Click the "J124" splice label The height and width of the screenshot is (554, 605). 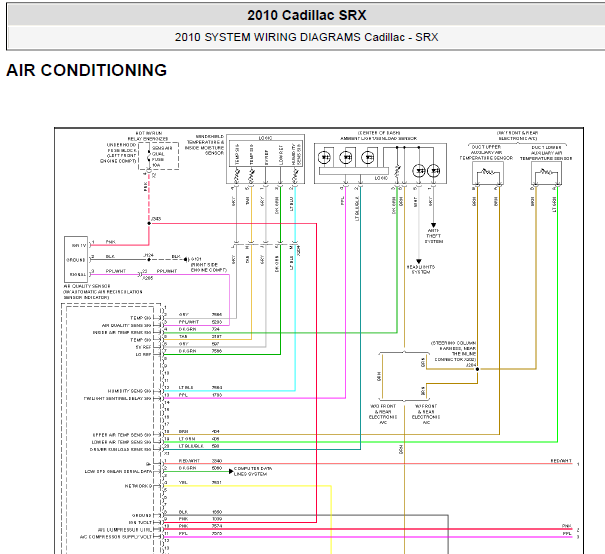click(149, 255)
